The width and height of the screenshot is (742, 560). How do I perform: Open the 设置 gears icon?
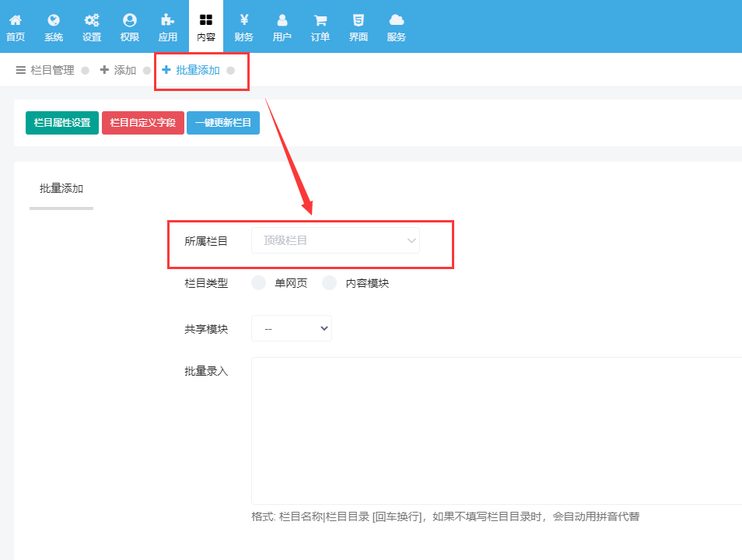tap(92, 20)
